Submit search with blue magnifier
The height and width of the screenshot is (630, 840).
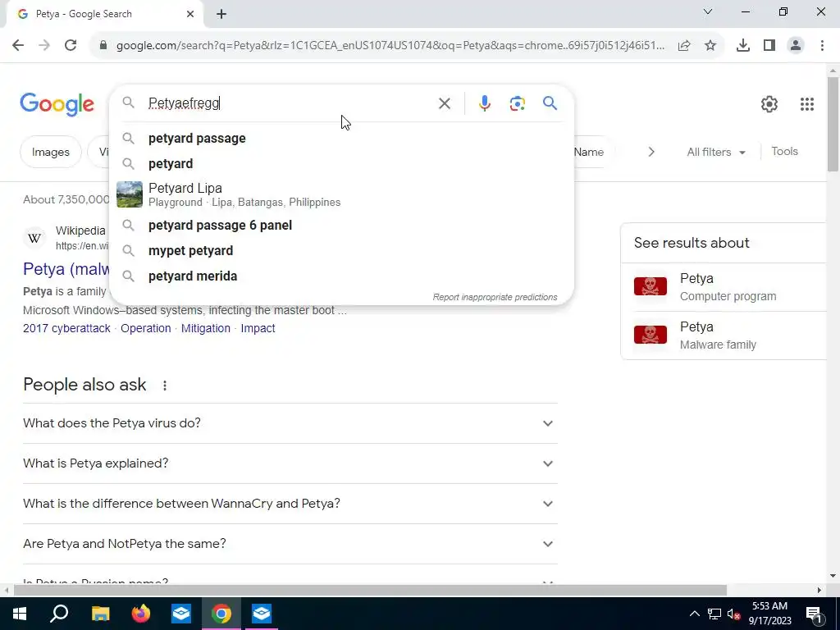coord(550,103)
